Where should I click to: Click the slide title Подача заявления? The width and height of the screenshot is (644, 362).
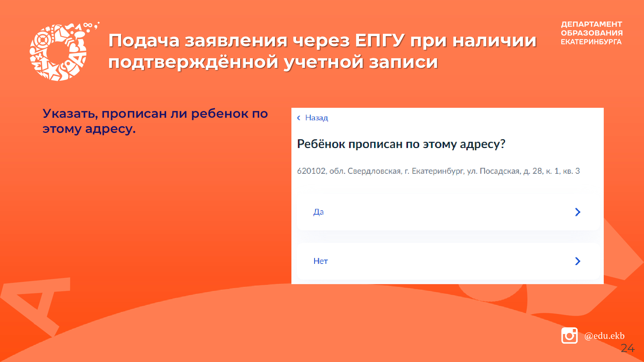322,41
